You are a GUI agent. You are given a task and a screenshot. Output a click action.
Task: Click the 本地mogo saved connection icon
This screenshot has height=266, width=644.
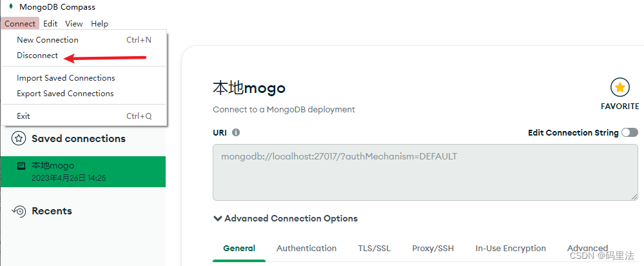[x=21, y=166]
